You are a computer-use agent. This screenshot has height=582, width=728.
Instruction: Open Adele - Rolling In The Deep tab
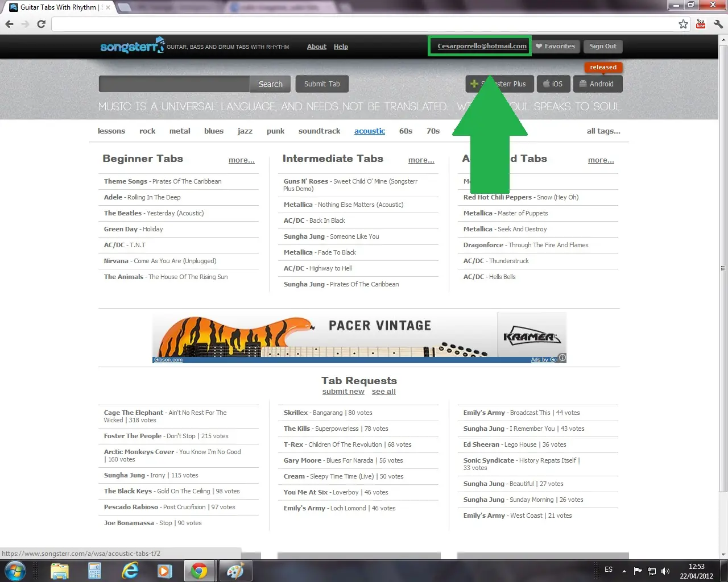[142, 197]
